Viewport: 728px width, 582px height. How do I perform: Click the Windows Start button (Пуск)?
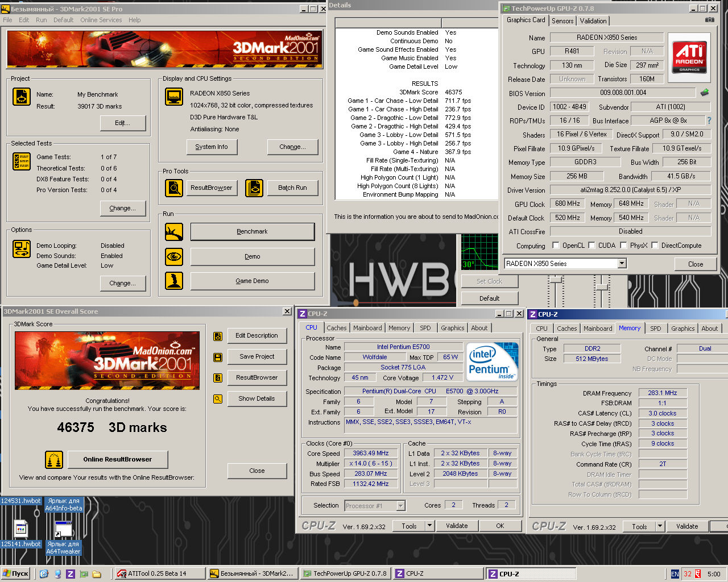16,574
